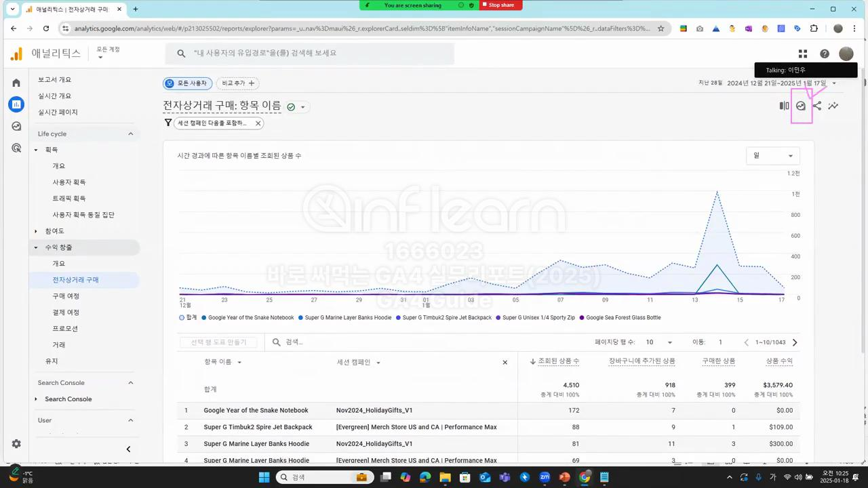Click the customize report sparkline icon

pyautogui.click(x=833, y=106)
